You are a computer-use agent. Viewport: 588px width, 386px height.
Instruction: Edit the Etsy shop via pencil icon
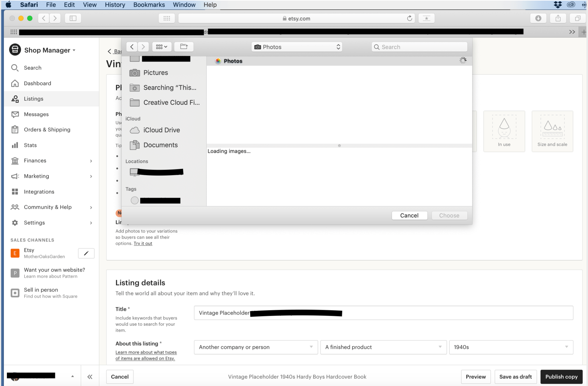click(86, 253)
